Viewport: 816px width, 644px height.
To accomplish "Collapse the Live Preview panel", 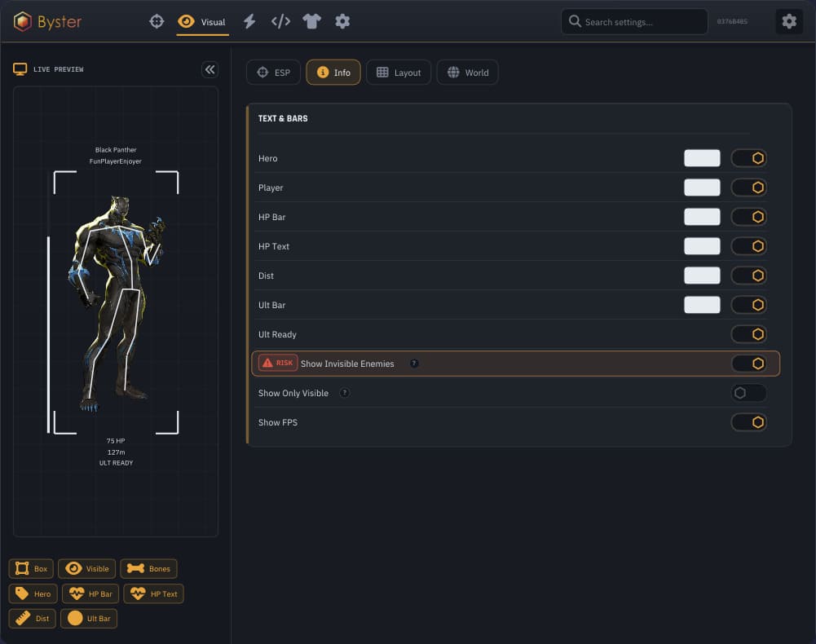I will tap(210, 69).
